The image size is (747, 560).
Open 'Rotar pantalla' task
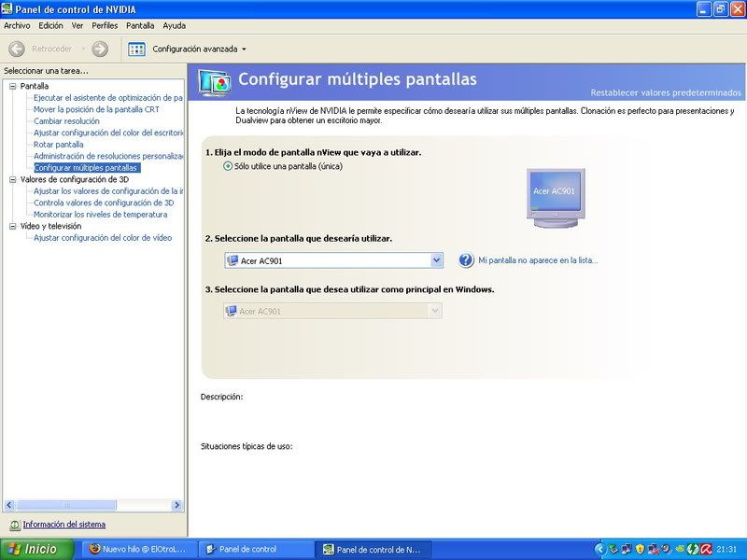click(59, 145)
